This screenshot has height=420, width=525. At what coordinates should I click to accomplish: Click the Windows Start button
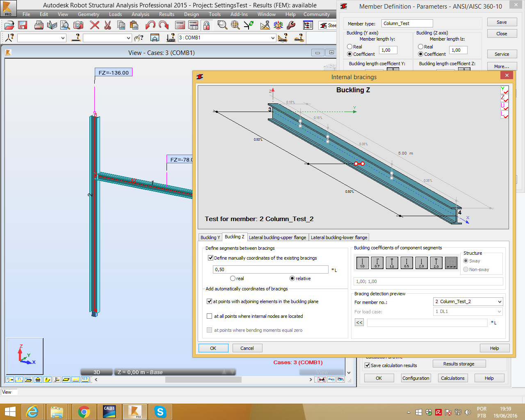pos(10,412)
